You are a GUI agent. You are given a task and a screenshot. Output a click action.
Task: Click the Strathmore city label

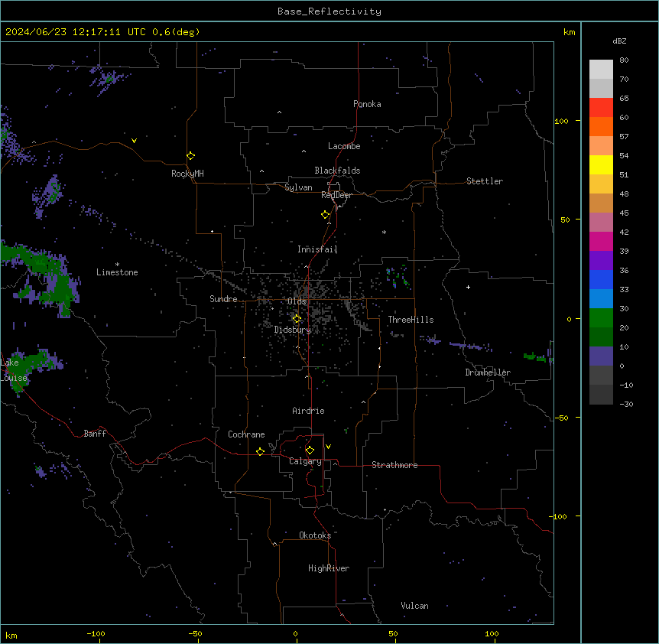394,465
